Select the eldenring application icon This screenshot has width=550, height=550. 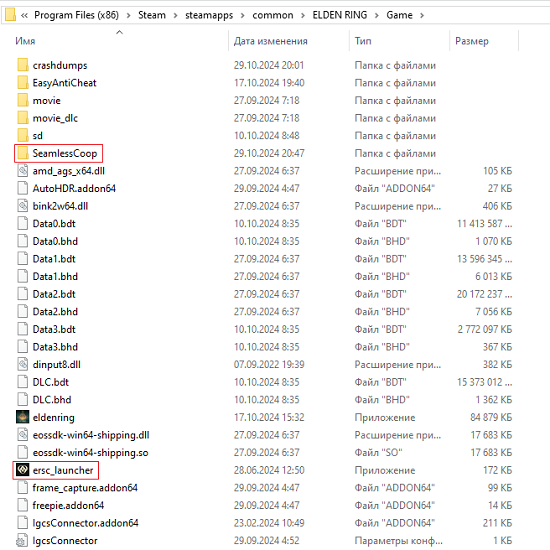[23, 417]
